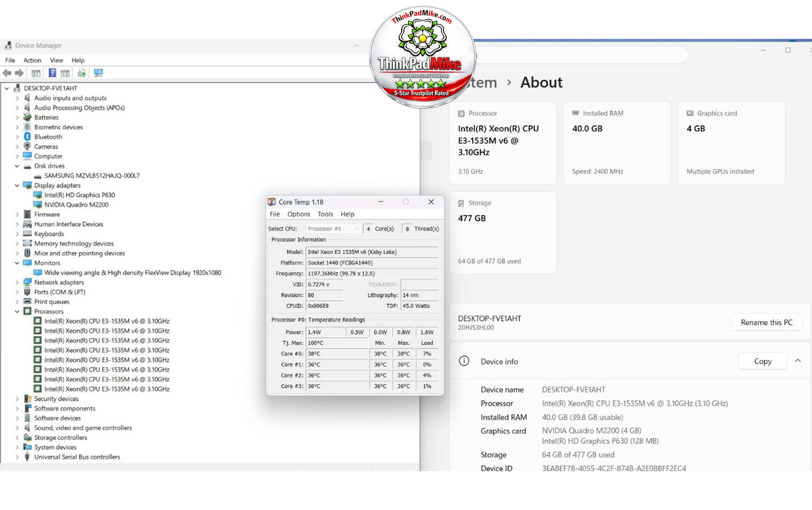Click the Keyboards category icon
The height and width of the screenshot is (510, 812).
[27, 234]
